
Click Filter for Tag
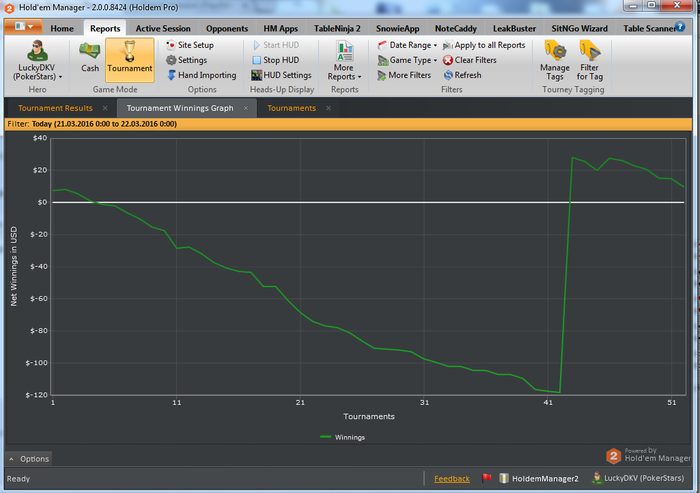tap(590, 61)
